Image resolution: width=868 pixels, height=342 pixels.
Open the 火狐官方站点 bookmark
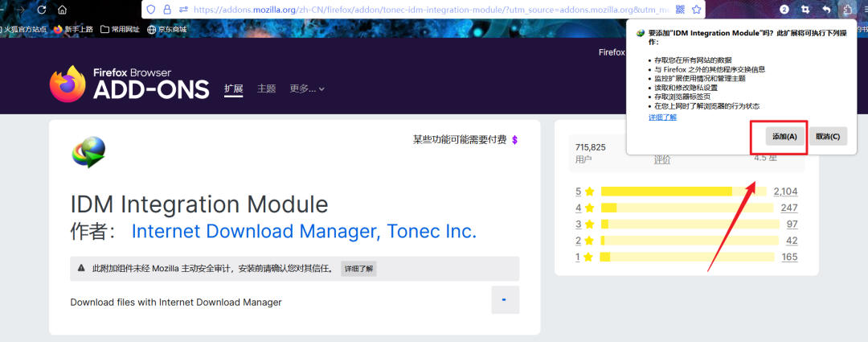23,30
